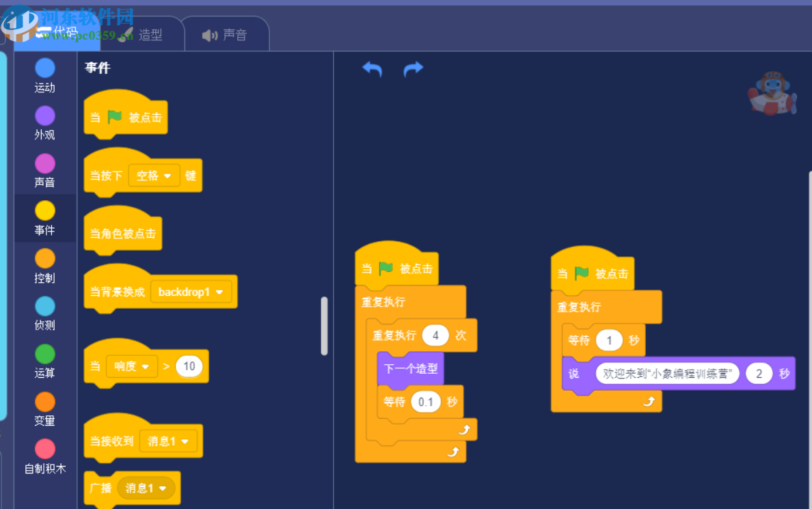The image size is (812, 509).
Task: Select the 外观 (Looks) category circle
Action: click(45, 115)
